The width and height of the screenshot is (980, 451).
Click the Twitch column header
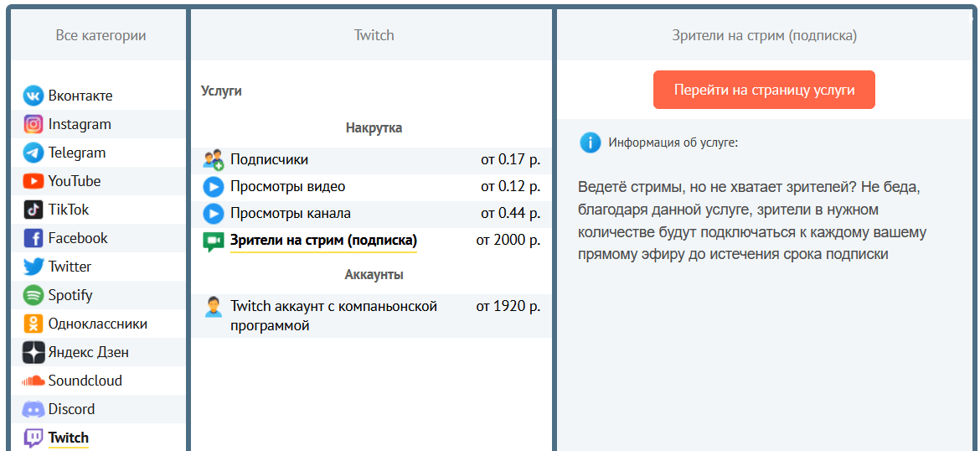point(374,36)
